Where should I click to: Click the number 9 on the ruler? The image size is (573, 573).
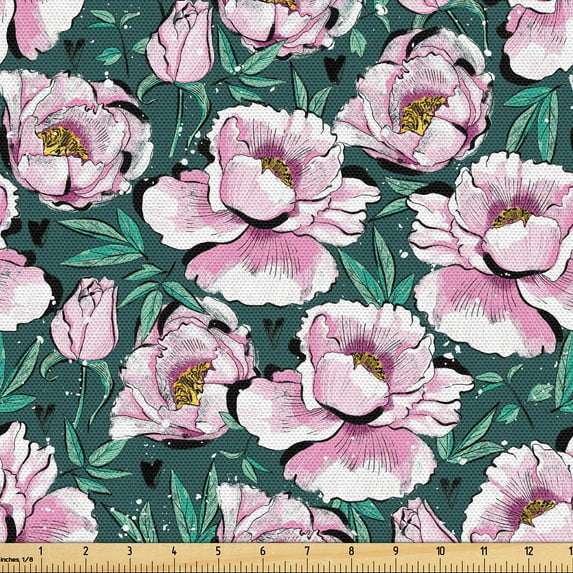[396, 551]
